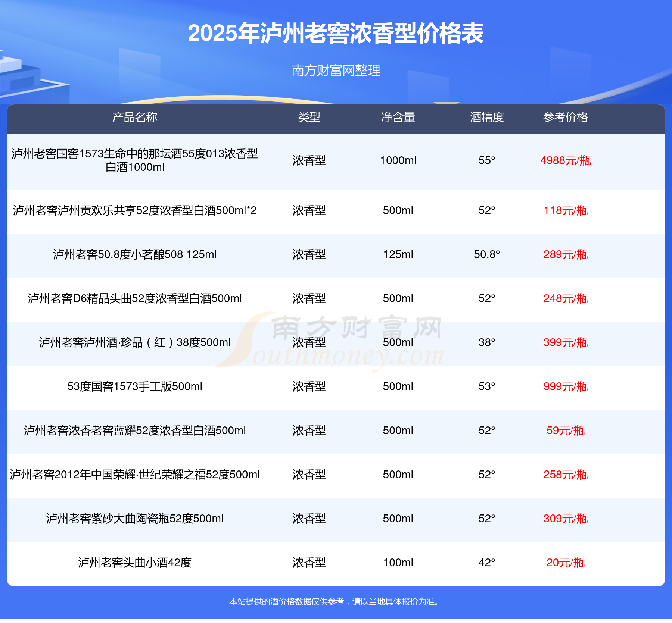Select product 53度国窖1573手工版500ml
Image resolution: width=672 pixels, height=623 pixels.
(135, 386)
